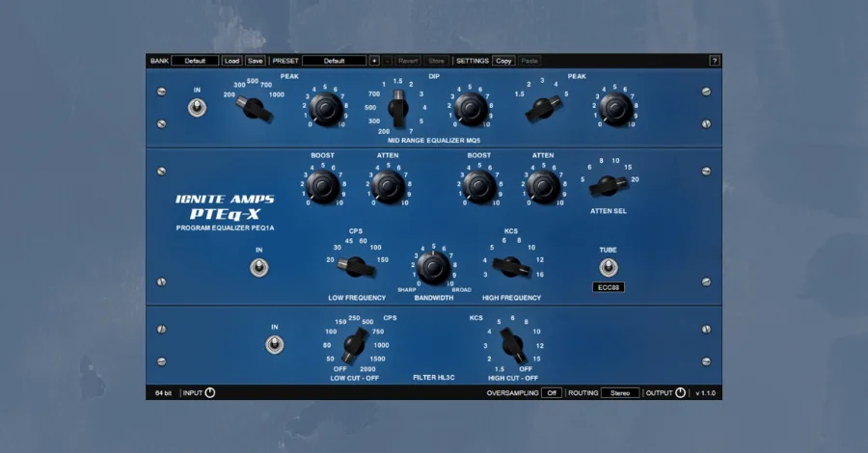The image size is (868, 453).
Task: Open the Routing Stereo dropdown
Action: click(x=620, y=392)
